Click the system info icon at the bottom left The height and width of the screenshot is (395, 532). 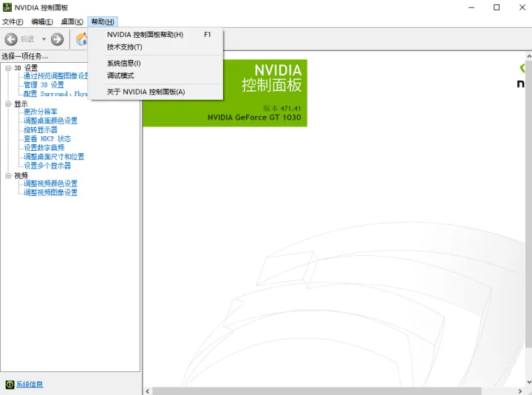point(10,384)
